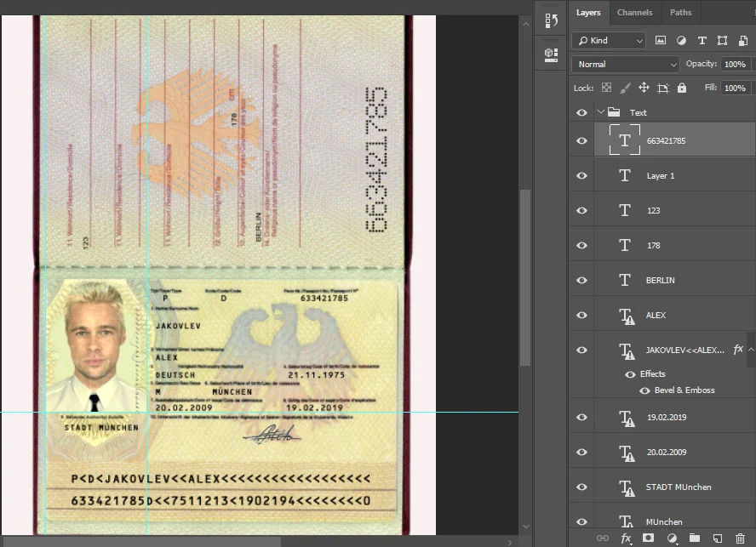The image size is (756, 547).
Task: Switch to the Channels tab
Action: click(634, 13)
